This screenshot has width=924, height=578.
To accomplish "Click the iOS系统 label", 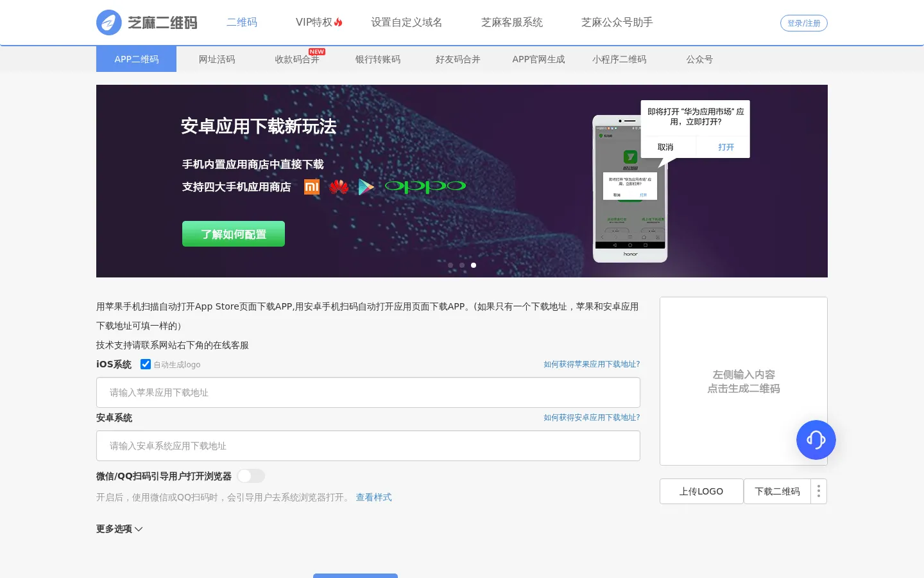I will 114,364.
